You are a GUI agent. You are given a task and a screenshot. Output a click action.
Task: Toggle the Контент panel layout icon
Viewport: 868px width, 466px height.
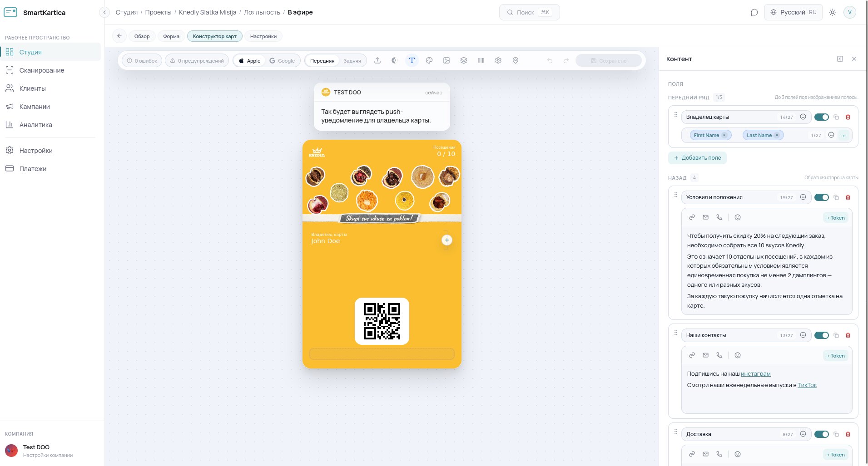tap(840, 59)
